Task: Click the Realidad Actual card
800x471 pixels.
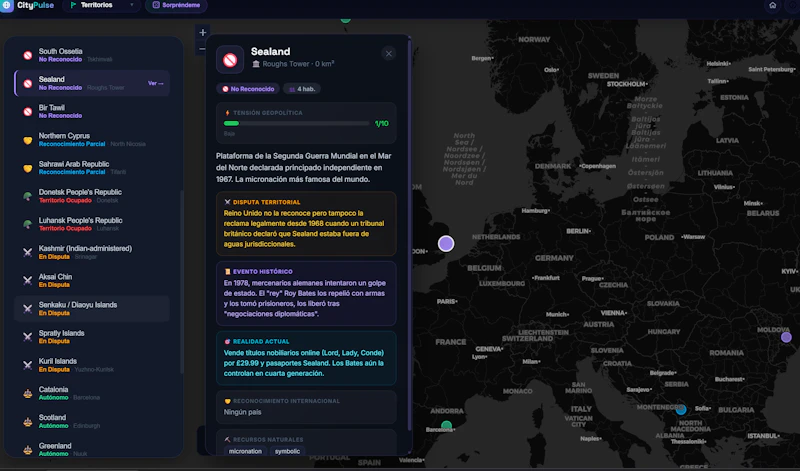Action: [x=306, y=358]
